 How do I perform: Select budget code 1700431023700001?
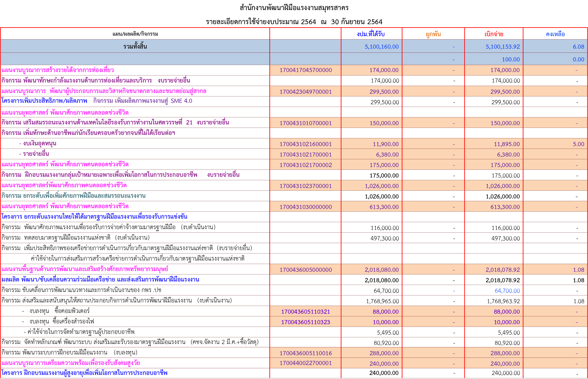tap(305, 186)
